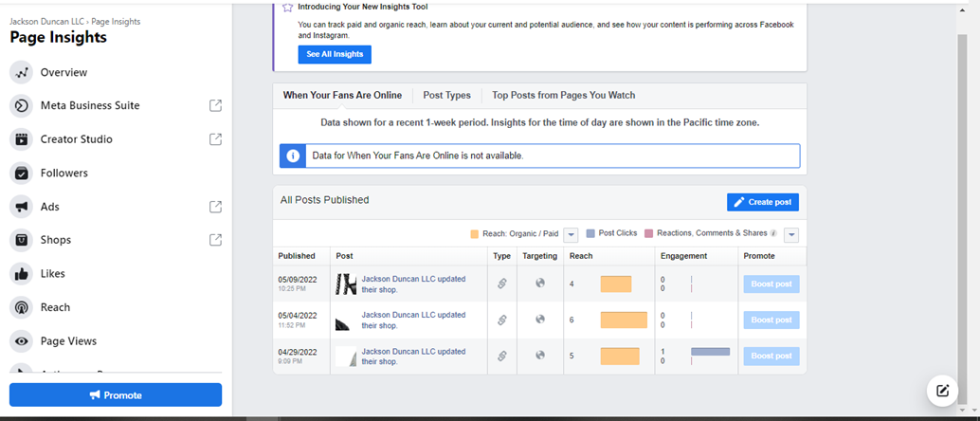The height and width of the screenshot is (421, 980).
Task: Click the Page Views eye icon
Action: (21, 341)
